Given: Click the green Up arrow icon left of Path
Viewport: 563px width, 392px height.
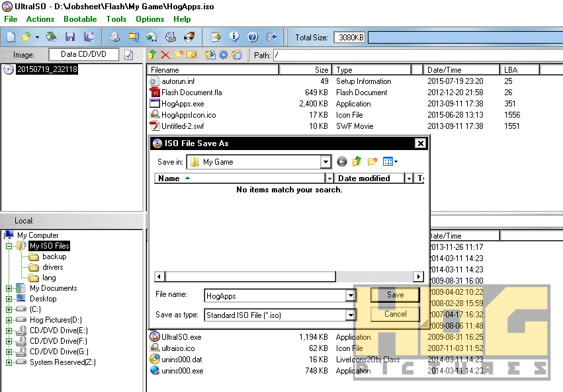Looking at the screenshot, I should (152, 55).
